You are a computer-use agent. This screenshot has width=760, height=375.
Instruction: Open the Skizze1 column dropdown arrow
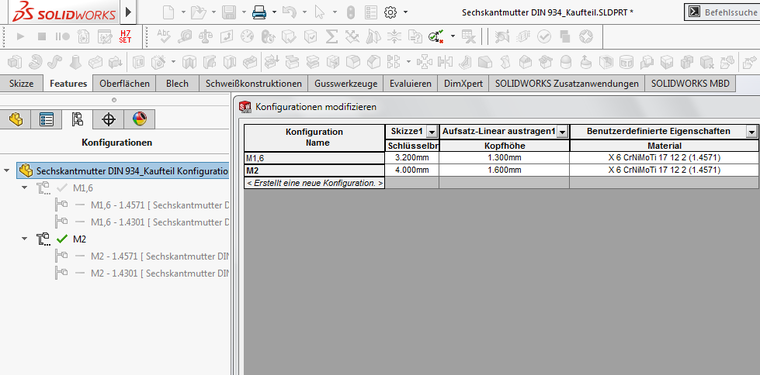[x=431, y=132]
